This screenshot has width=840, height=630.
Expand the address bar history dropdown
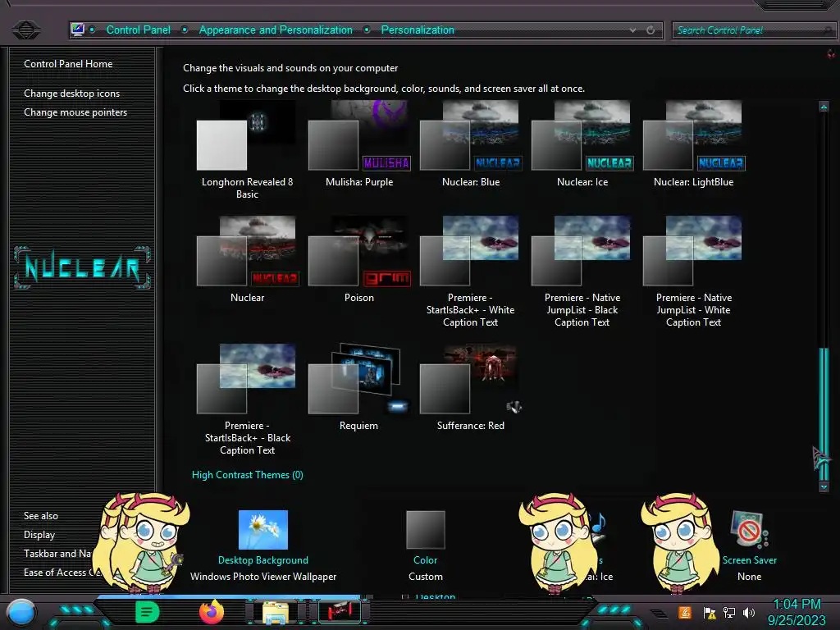pos(632,30)
